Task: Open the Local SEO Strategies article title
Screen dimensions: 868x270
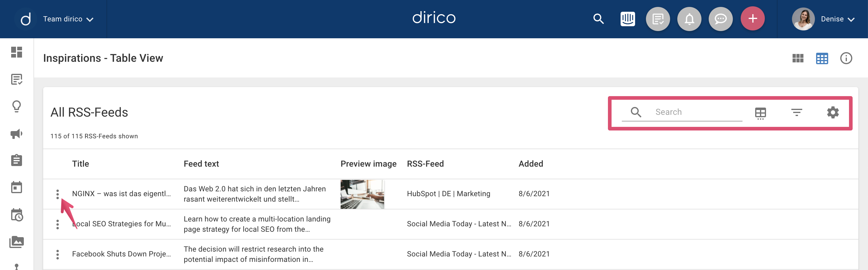Action: (121, 224)
